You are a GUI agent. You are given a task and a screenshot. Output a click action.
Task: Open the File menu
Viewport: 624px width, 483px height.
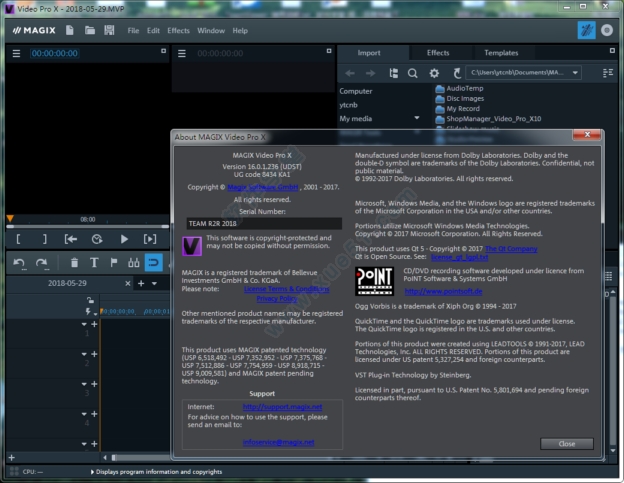click(x=133, y=31)
